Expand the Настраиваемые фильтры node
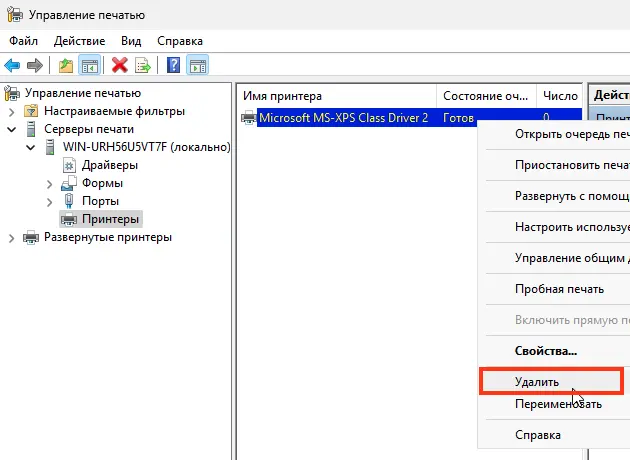This screenshot has height=460, width=630. point(12,112)
